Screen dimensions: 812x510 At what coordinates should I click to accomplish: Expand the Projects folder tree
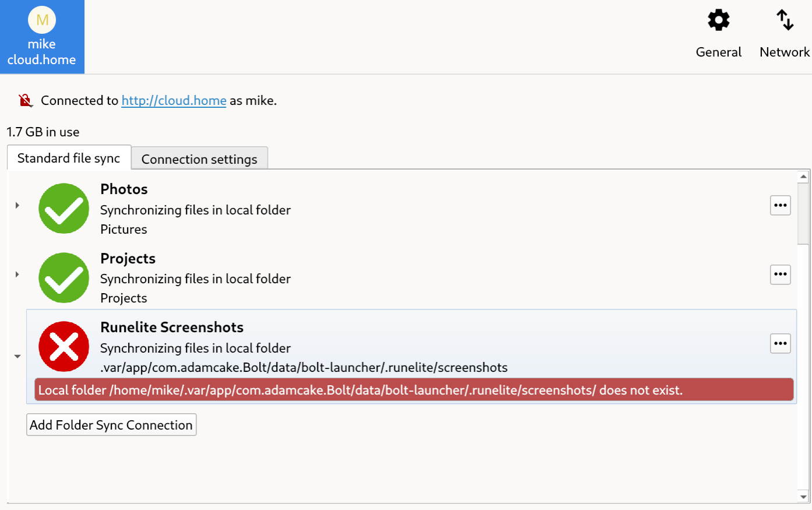click(17, 275)
